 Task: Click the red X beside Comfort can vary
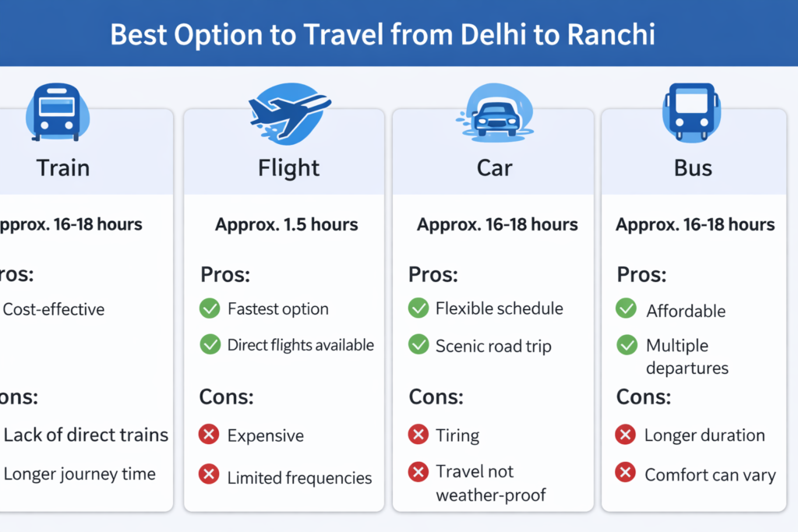(x=626, y=473)
